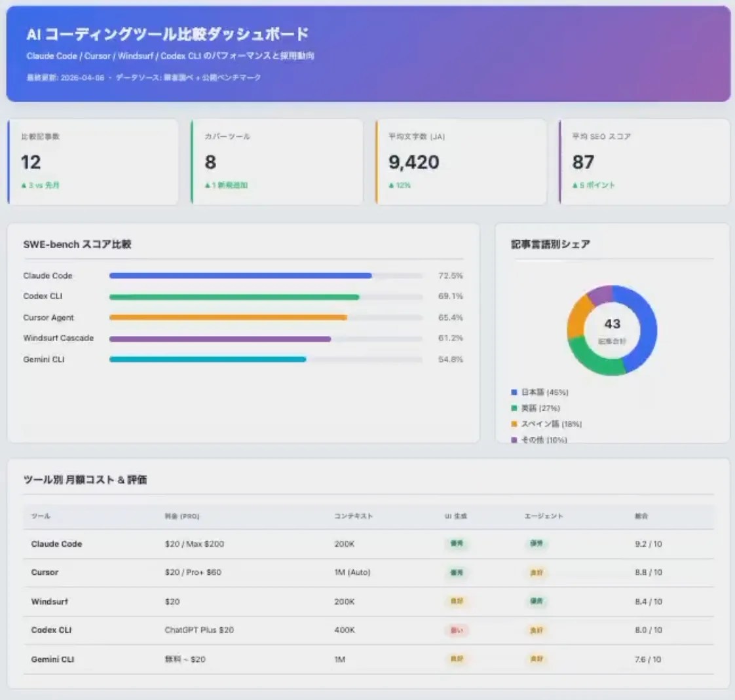Click the 'Codex CLI' name in the cost table
This screenshot has width=735, height=700.
52,630
